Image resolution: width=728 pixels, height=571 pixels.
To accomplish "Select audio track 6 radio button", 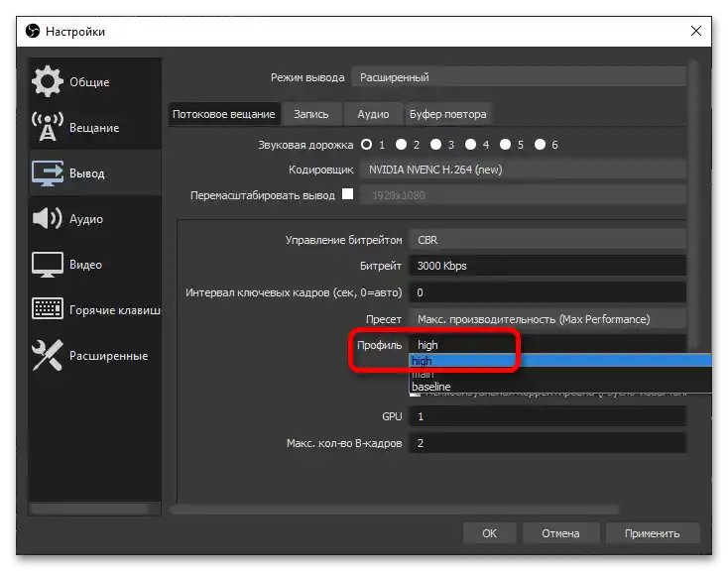I will [x=540, y=145].
